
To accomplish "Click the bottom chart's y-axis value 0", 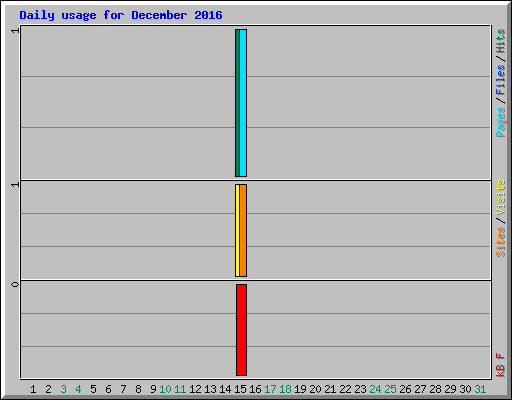I will pyautogui.click(x=15, y=284).
